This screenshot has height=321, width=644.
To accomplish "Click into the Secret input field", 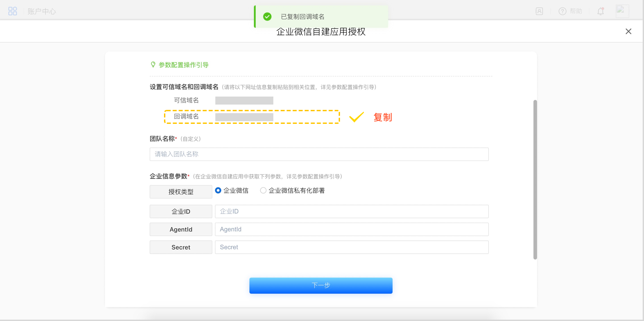I will 351,247.
